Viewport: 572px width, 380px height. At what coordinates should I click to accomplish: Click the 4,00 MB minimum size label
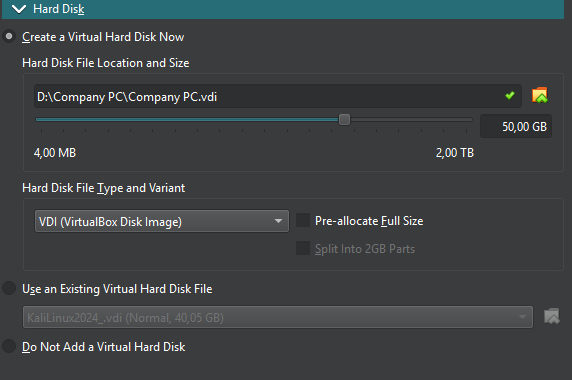[x=55, y=152]
